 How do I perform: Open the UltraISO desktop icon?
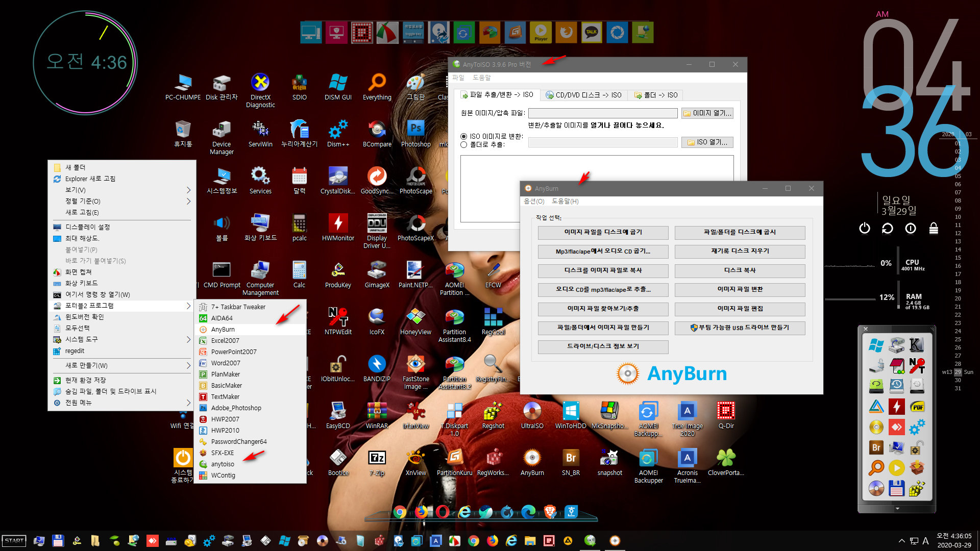click(x=532, y=415)
